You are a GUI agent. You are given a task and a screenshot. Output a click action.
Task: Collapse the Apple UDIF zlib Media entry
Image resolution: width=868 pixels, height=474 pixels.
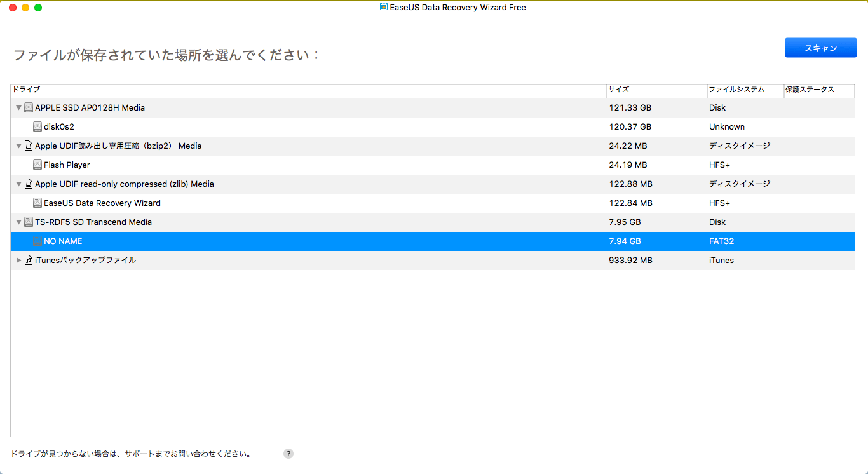[x=18, y=184]
